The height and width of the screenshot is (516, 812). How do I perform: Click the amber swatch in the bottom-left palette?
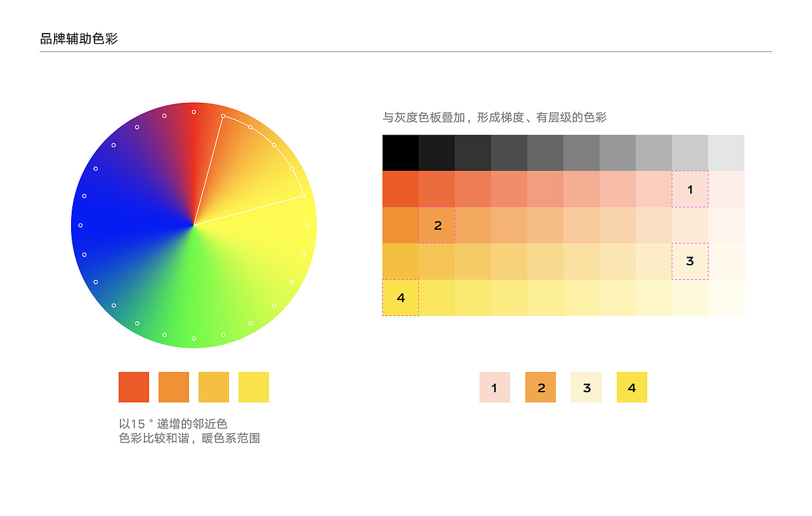[214, 386]
